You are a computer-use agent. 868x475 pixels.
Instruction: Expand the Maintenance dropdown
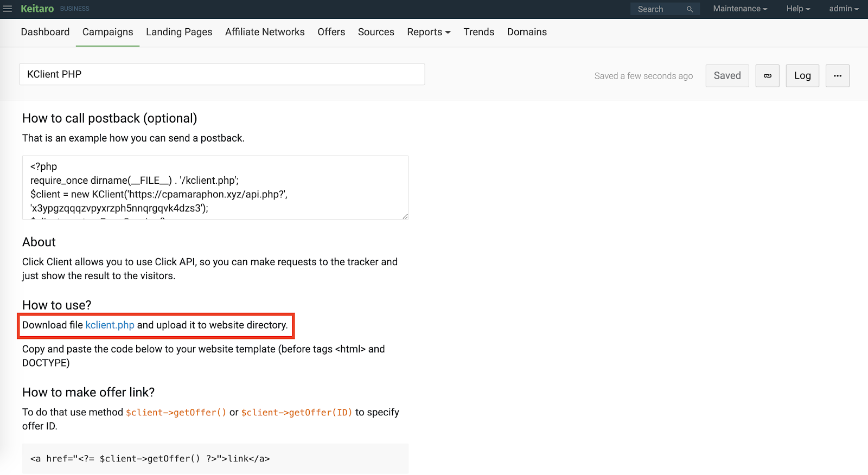pyautogui.click(x=740, y=9)
